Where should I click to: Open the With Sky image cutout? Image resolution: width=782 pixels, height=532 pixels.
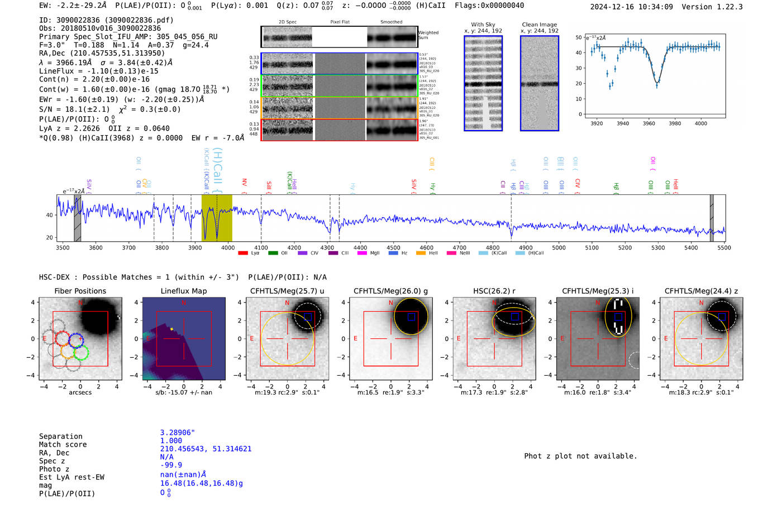tap(483, 83)
